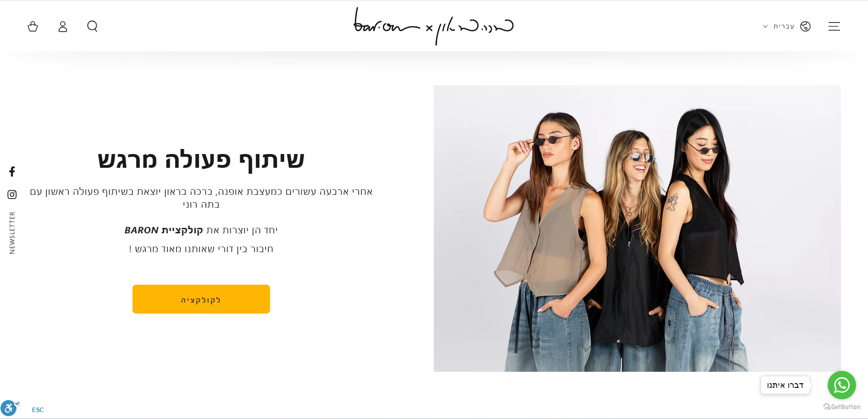The image size is (868, 419).
Task: Open the vertical NEWSLETTER link
Action: pos(12,233)
